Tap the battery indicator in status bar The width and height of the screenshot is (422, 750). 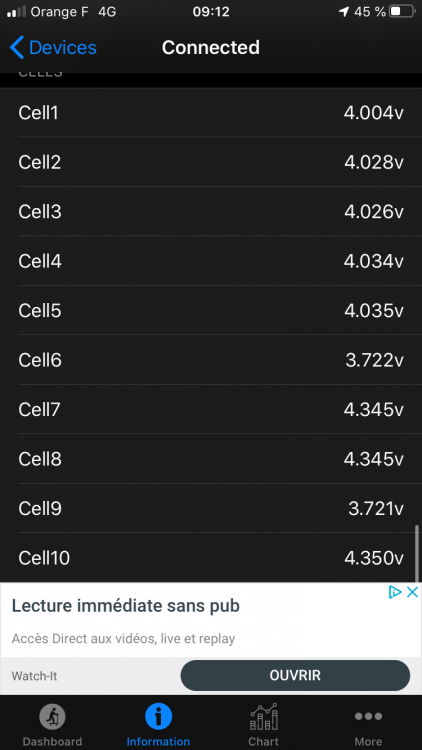(401, 11)
